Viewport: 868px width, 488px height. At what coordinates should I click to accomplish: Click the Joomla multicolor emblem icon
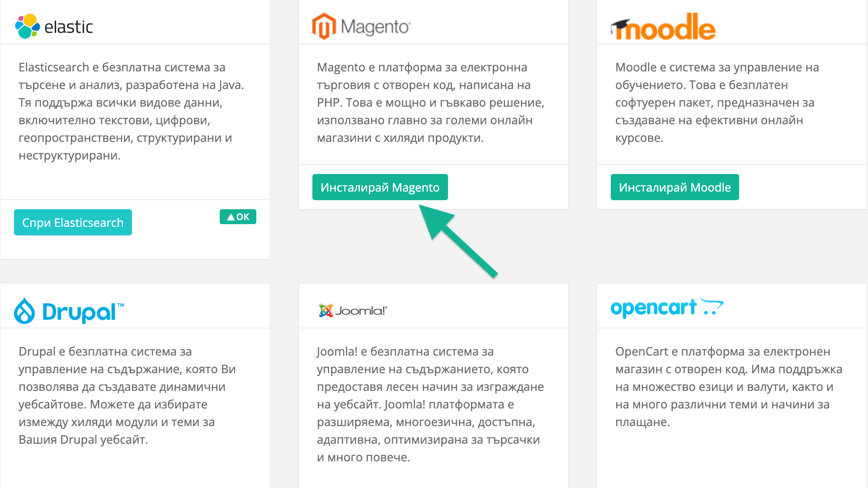pyautogui.click(x=325, y=310)
